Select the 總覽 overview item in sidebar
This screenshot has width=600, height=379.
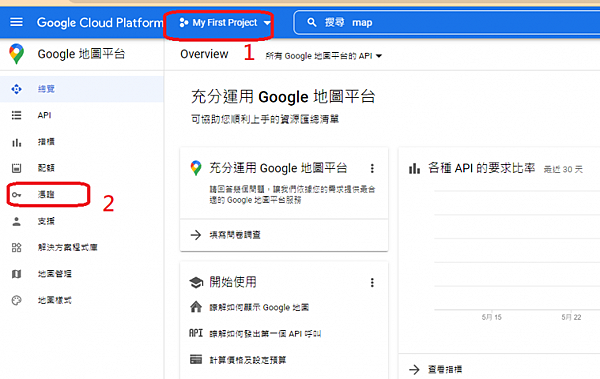[82, 89]
